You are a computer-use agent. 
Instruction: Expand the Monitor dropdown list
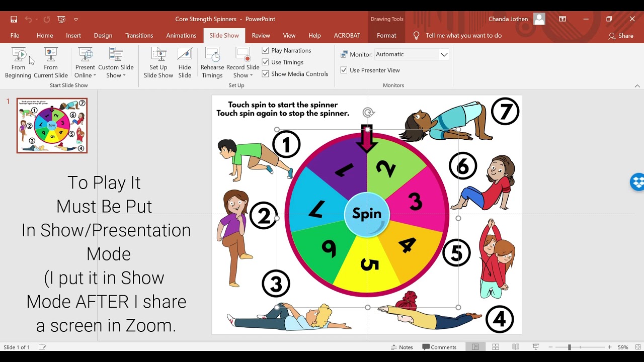click(444, 54)
